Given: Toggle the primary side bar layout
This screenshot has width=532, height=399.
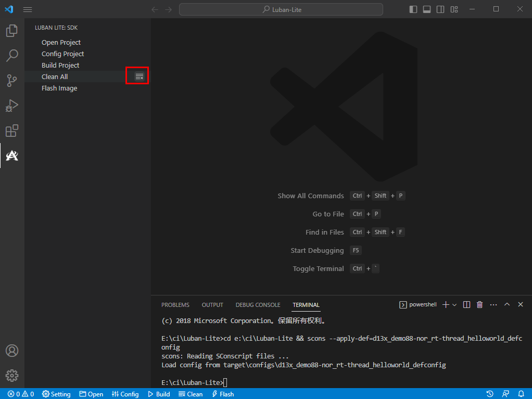Looking at the screenshot, I should [413, 9].
